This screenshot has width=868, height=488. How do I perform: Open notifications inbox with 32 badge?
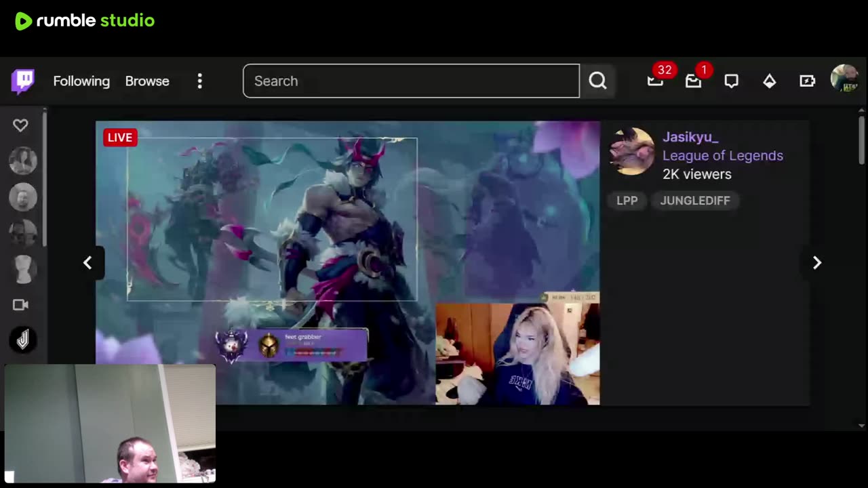656,80
